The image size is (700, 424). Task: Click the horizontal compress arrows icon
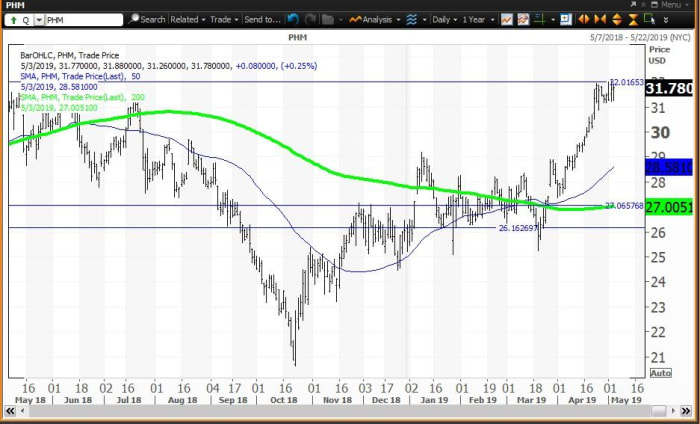click(x=601, y=19)
